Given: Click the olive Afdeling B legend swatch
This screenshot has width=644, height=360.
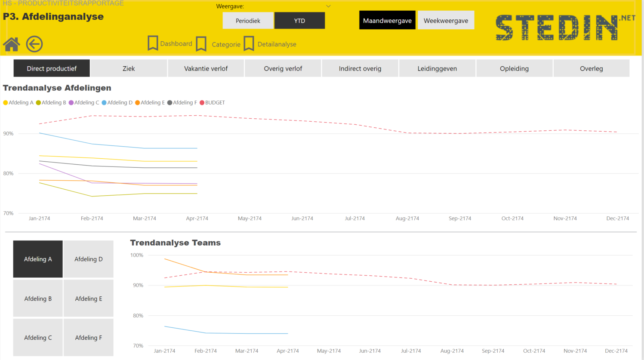Looking at the screenshot, I should tap(38, 103).
